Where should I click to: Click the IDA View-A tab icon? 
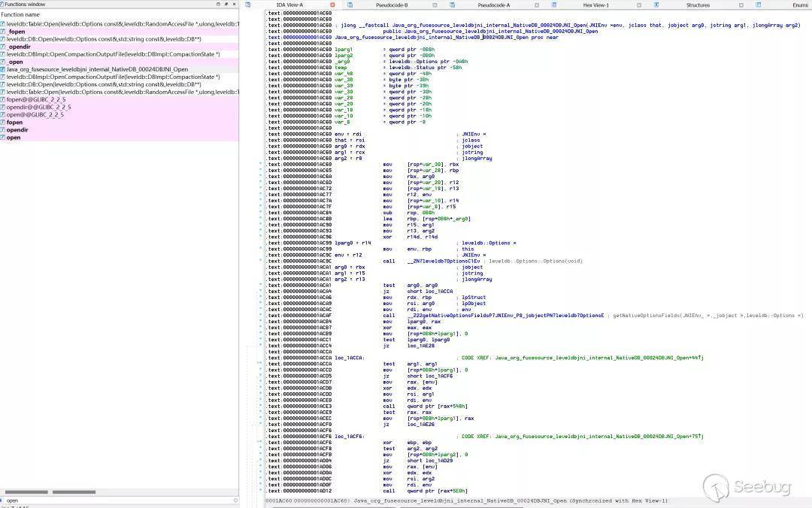(x=248, y=5)
